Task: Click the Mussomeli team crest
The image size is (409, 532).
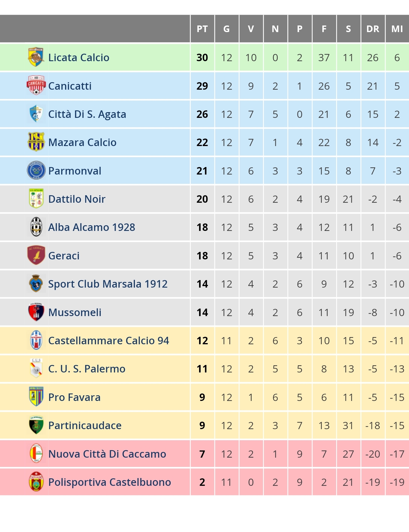Action: coord(36,312)
